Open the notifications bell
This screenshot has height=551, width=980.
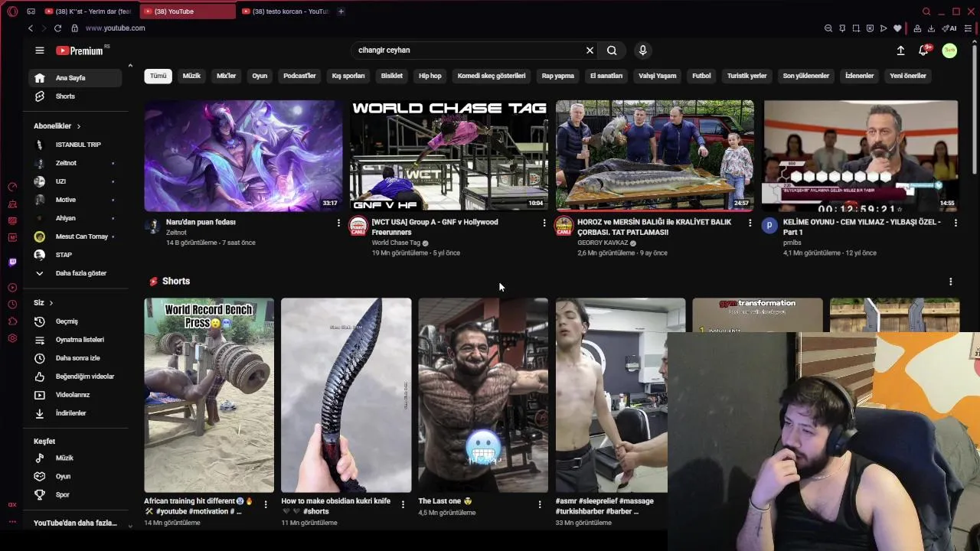tap(924, 51)
